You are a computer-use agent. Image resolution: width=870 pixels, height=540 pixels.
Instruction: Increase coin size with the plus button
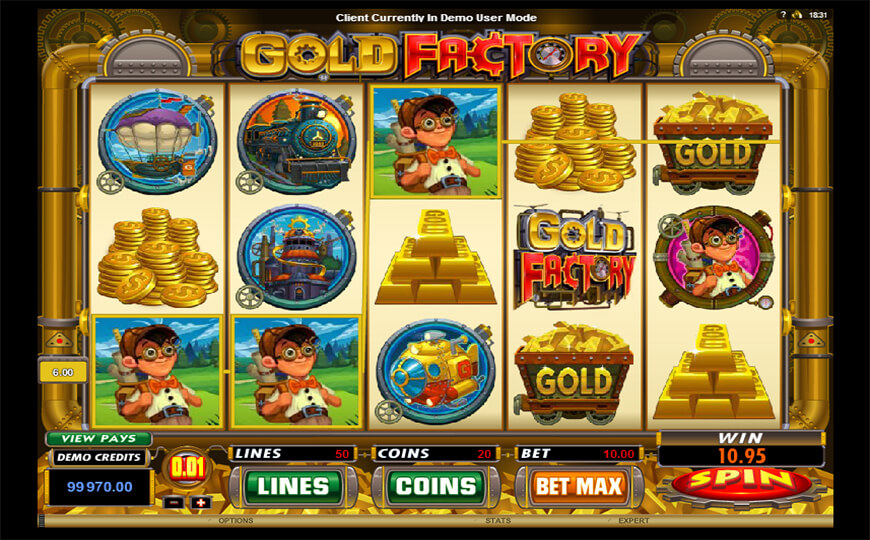pos(201,503)
